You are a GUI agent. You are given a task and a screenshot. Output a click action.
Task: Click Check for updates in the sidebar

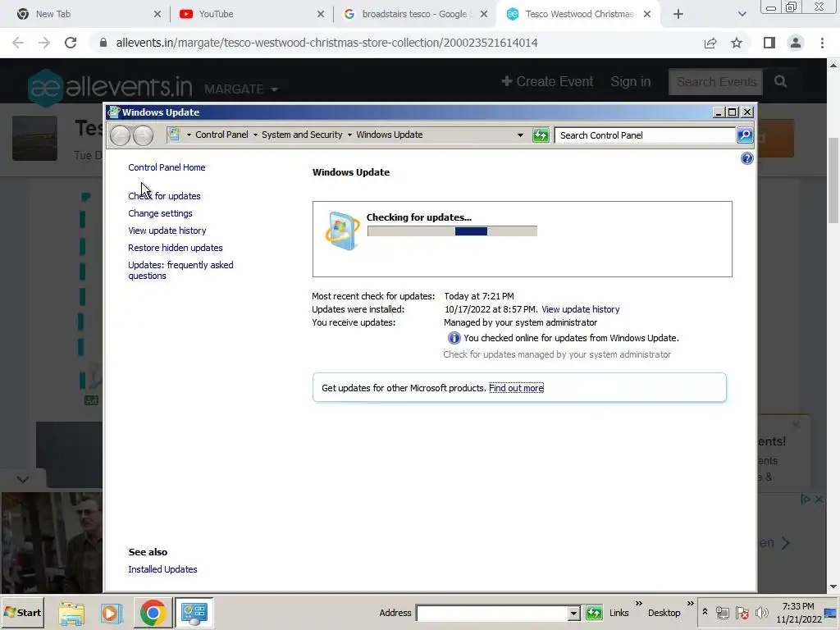coord(164,196)
